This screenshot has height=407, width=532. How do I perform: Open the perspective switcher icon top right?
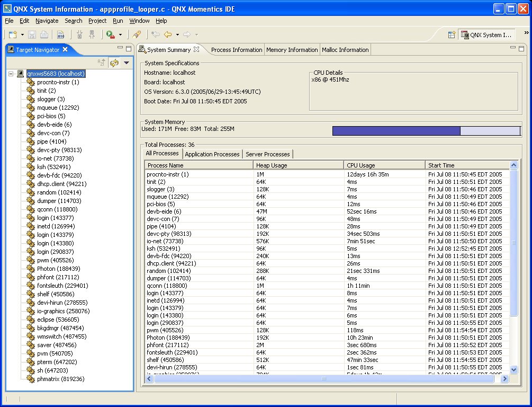452,34
